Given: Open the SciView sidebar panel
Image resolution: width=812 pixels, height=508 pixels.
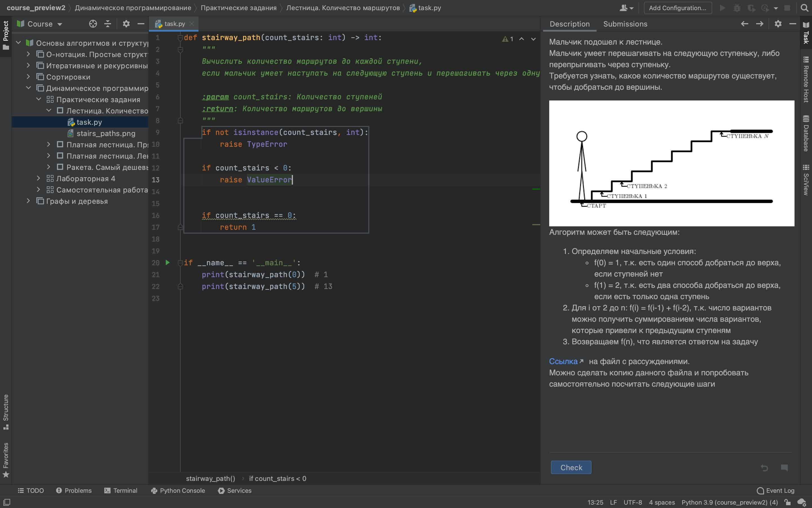Looking at the screenshot, I should pos(806,180).
